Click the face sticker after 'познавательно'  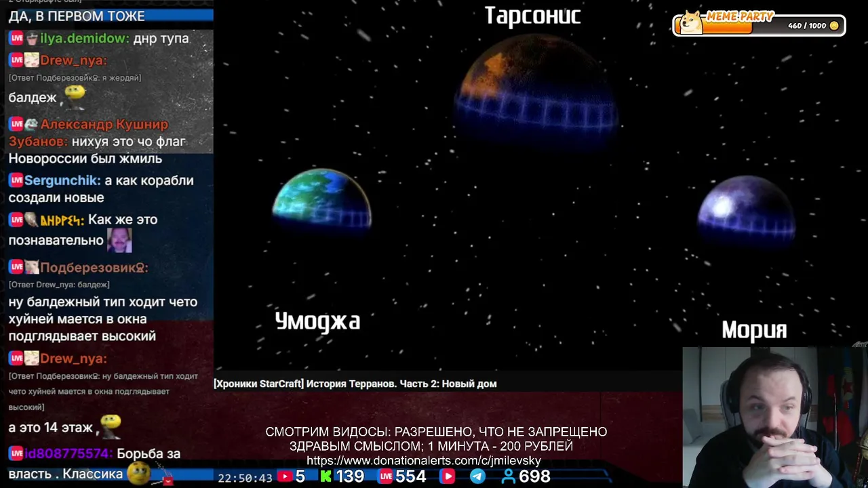pos(119,239)
